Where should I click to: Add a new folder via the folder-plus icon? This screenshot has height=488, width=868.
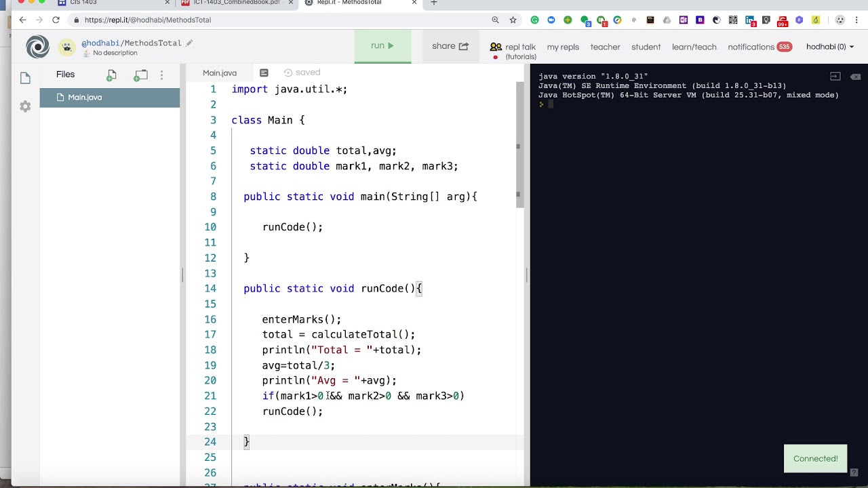140,75
